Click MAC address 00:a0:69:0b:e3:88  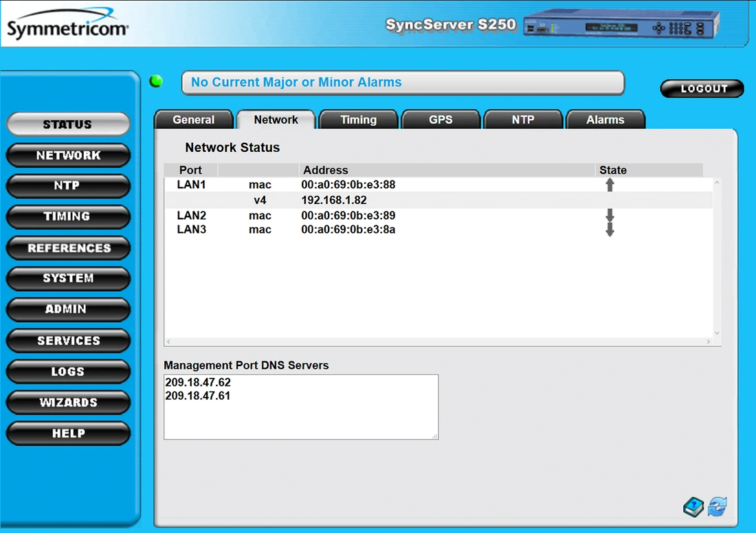[x=348, y=185]
